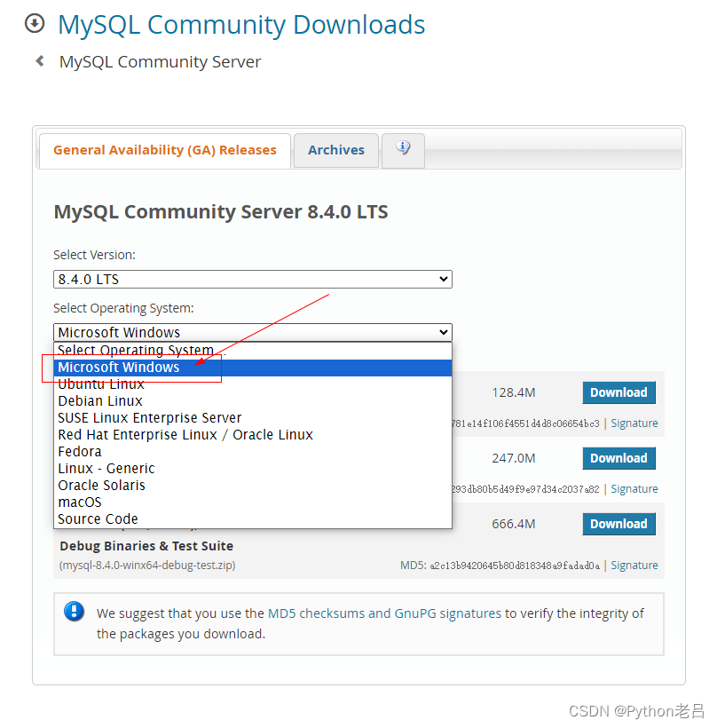This screenshot has height=728, width=717.
Task: Choose Ubuntu Linux from the OS list
Action: click(x=252, y=384)
